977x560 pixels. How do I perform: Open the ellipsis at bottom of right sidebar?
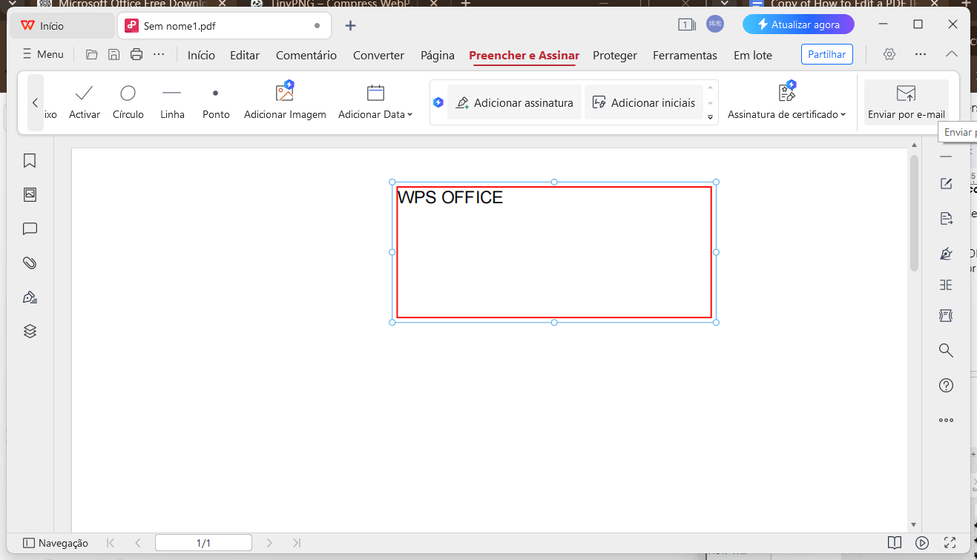click(x=946, y=420)
